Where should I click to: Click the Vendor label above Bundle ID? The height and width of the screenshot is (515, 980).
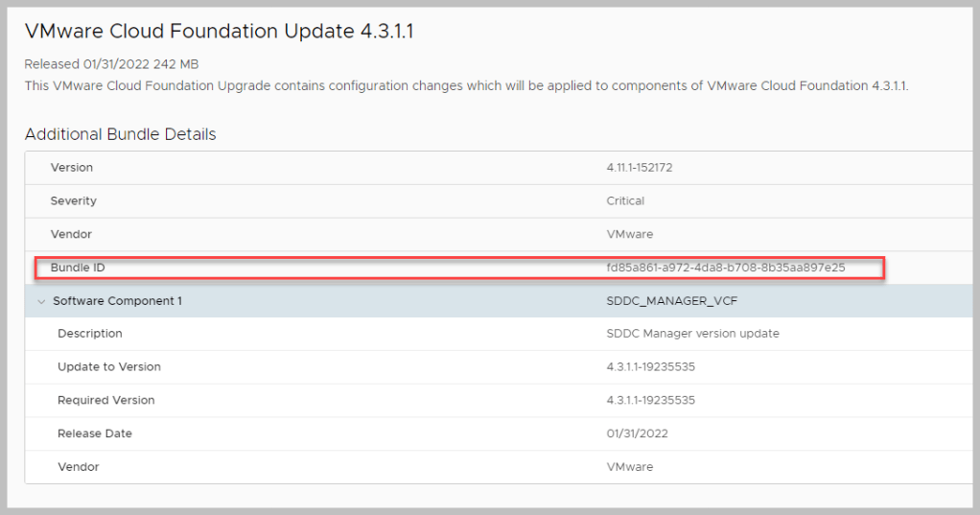pos(71,234)
